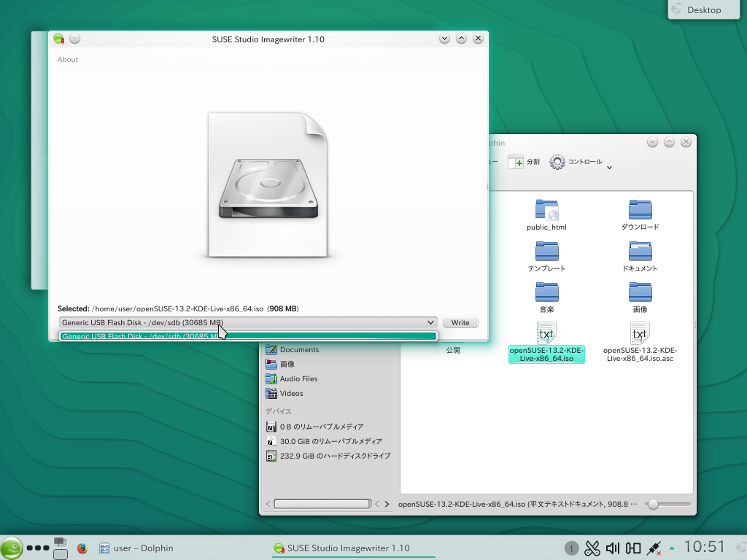Click the places panel horizontal scrollbar
This screenshot has height=560, width=747.
(322, 504)
